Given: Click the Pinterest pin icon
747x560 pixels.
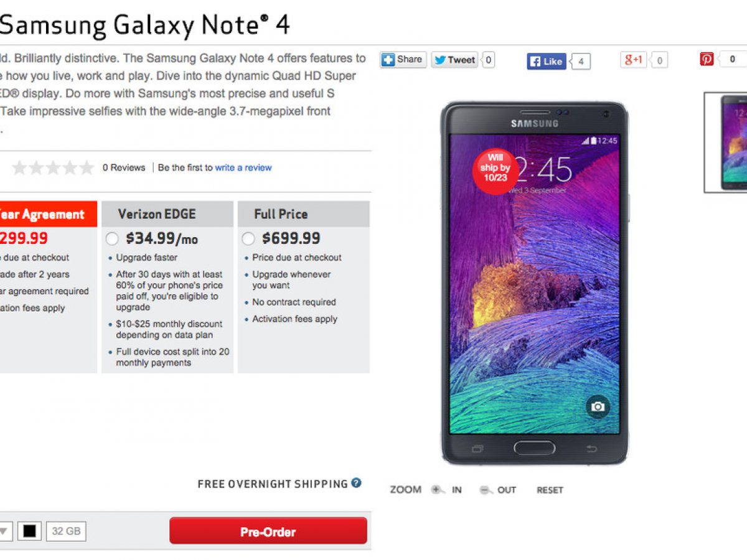Looking at the screenshot, I should pyautogui.click(x=707, y=59).
